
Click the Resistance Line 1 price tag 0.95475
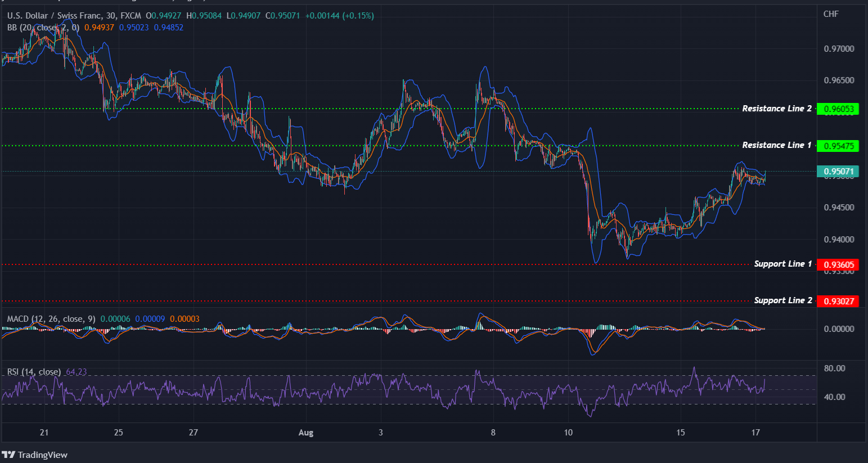[838, 146]
